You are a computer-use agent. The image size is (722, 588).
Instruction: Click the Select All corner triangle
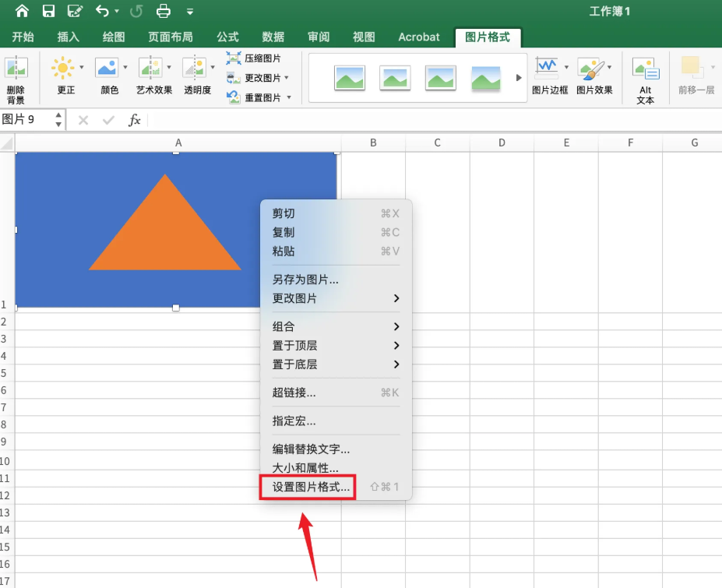pyautogui.click(x=7, y=143)
